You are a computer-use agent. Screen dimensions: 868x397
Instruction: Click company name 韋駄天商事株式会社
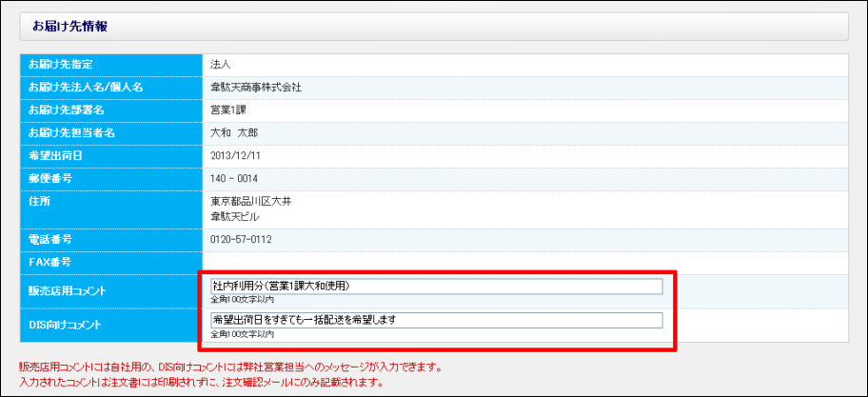point(256,88)
